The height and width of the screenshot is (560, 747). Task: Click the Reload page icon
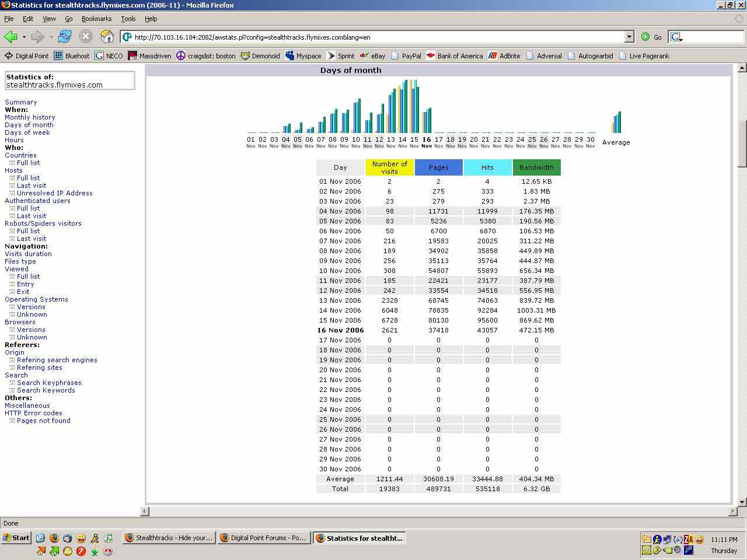coord(65,37)
